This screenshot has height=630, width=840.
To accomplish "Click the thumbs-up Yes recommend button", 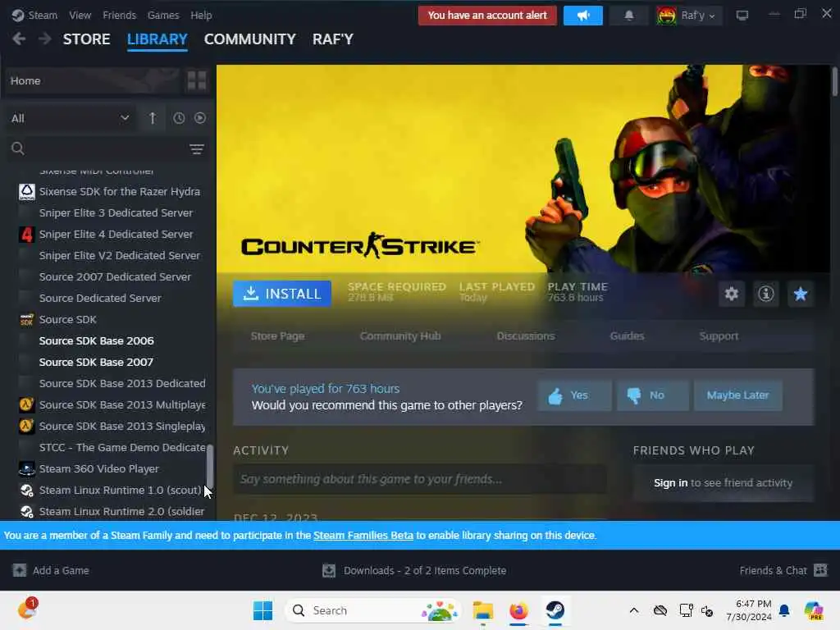I will pyautogui.click(x=574, y=395).
